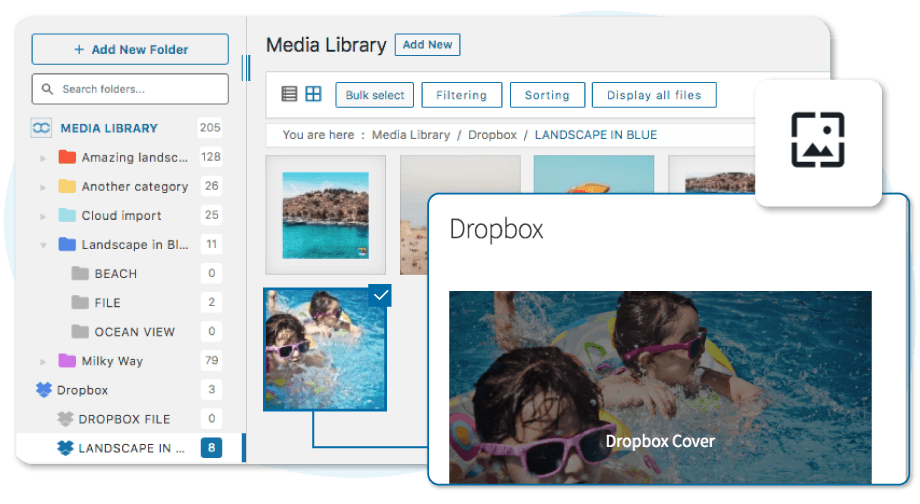Click the Media Library page heading

click(x=326, y=45)
